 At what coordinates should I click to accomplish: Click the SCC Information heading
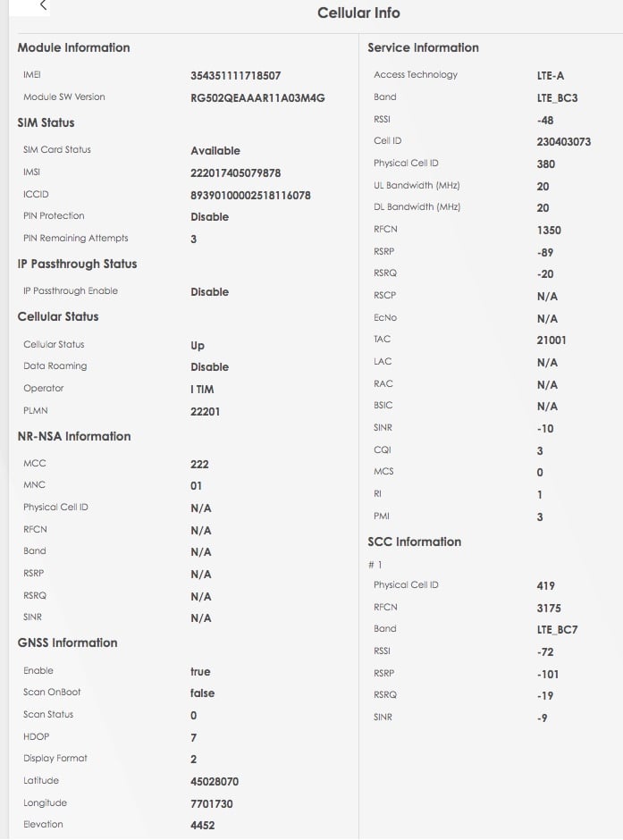click(x=414, y=542)
